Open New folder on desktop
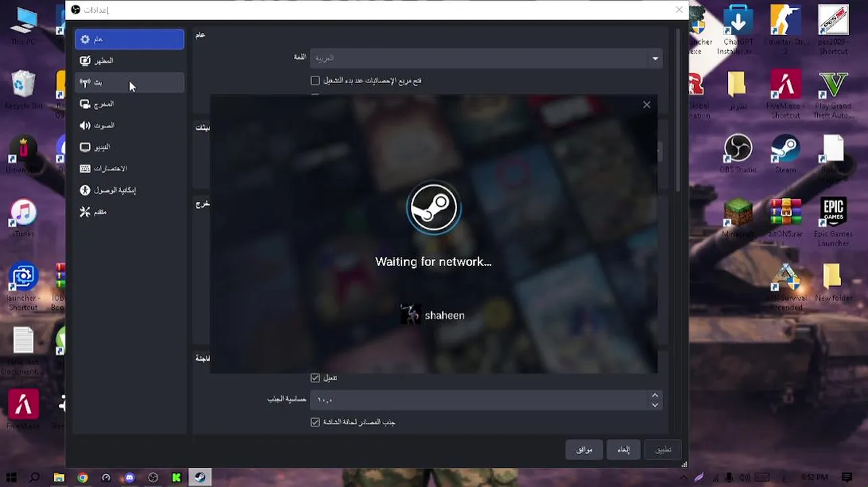The image size is (868, 487). [833, 282]
